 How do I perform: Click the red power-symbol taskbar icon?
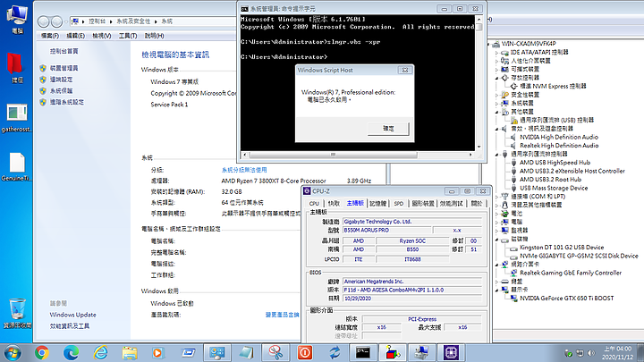(304, 352)
